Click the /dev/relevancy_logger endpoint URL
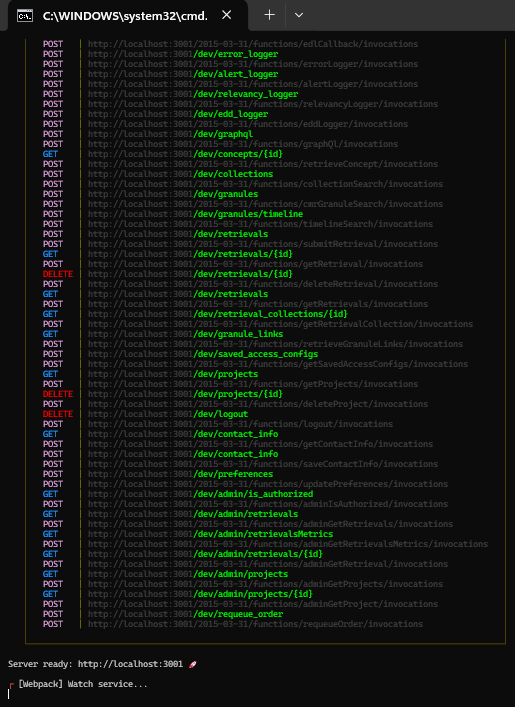This screenshot has height=707, width=515. 193,94
